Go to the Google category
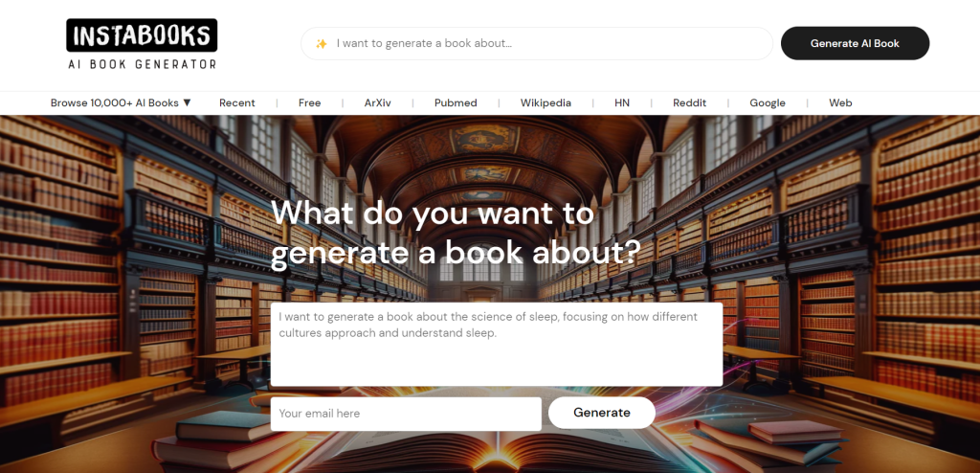Screen dimensions: 980x473 (x=768, y=103)
